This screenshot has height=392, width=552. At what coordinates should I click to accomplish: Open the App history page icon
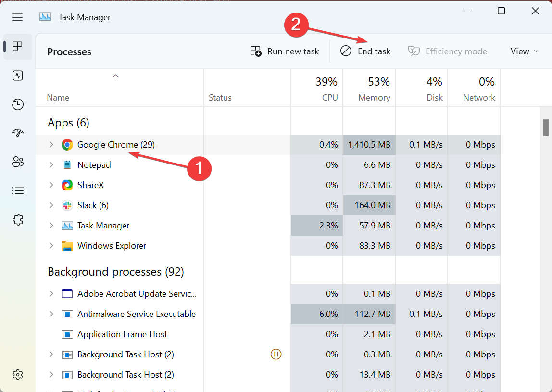pos(18,104)
